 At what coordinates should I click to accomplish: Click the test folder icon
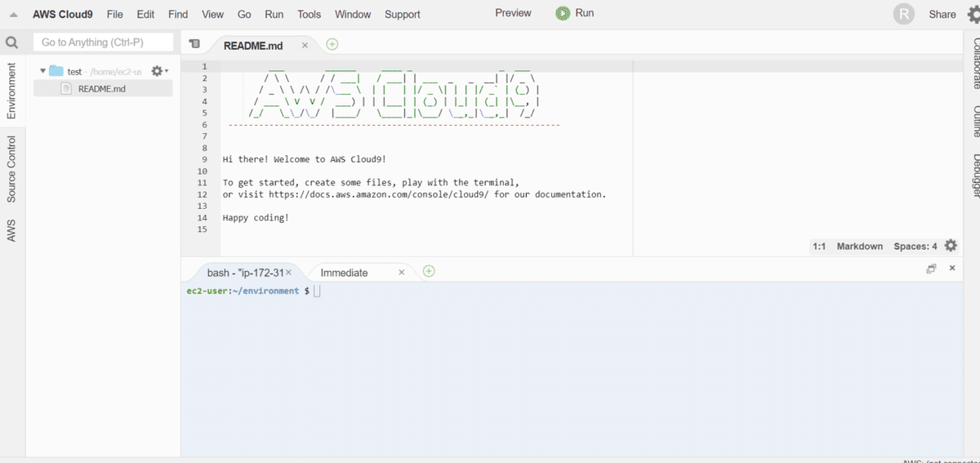click(x=56, y=71)
